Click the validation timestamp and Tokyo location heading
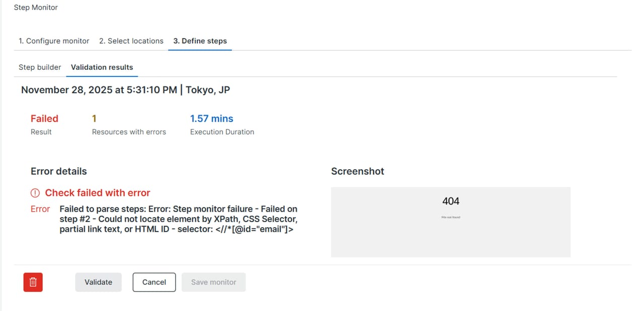Screen dimensions: 644x311 (126, 90)
